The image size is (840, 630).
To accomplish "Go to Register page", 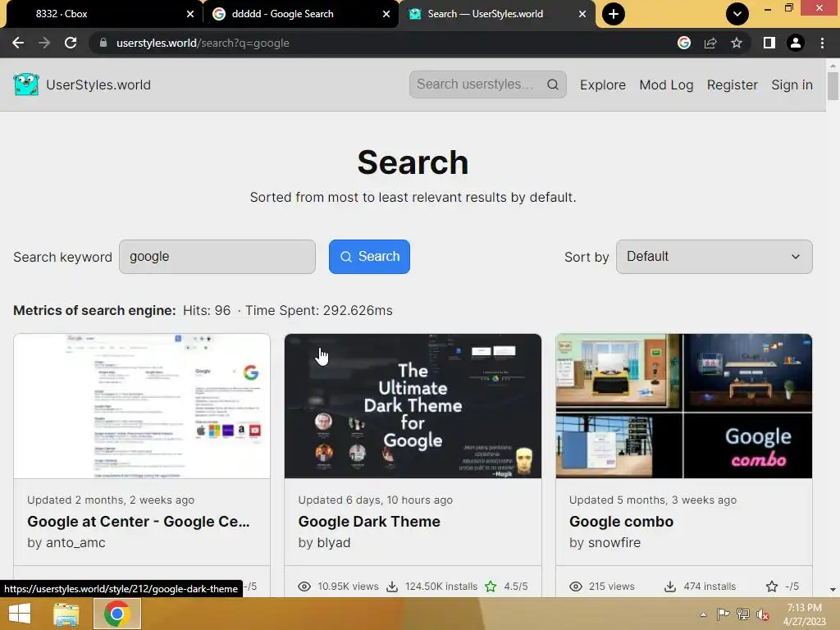I will coord(733,84).
